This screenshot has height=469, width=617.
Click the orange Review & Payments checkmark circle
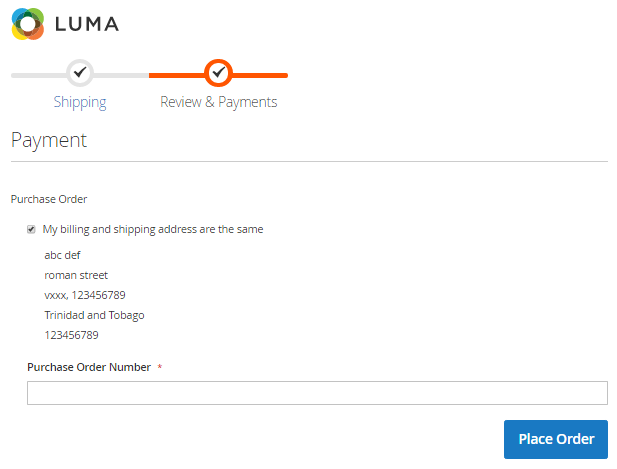[x=218, y=73]
